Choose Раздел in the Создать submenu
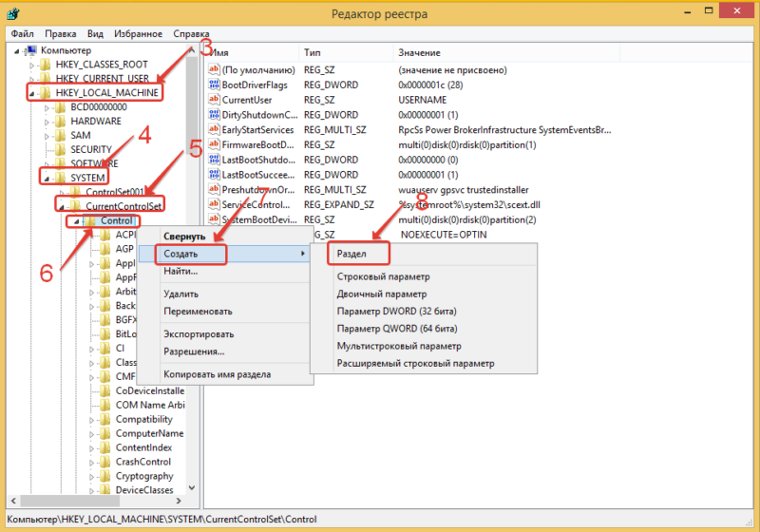 pyautogui.click(x=353, y=254)
